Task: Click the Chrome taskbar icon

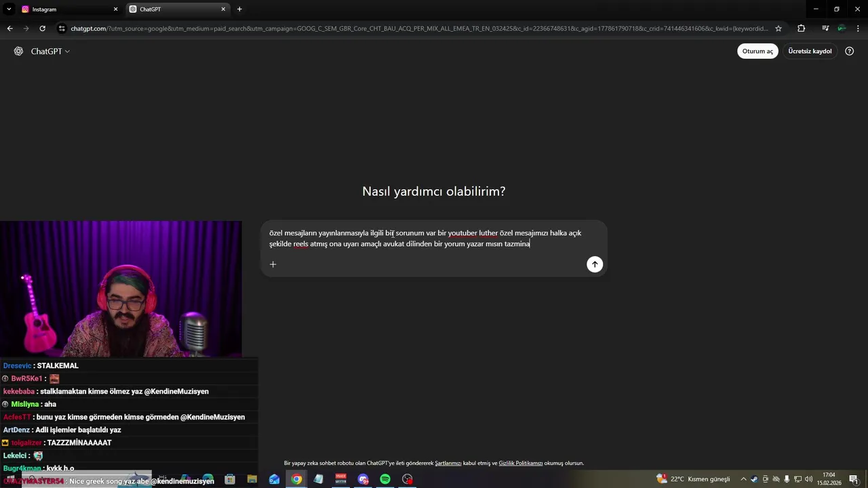Action: (x=296, y=479)
